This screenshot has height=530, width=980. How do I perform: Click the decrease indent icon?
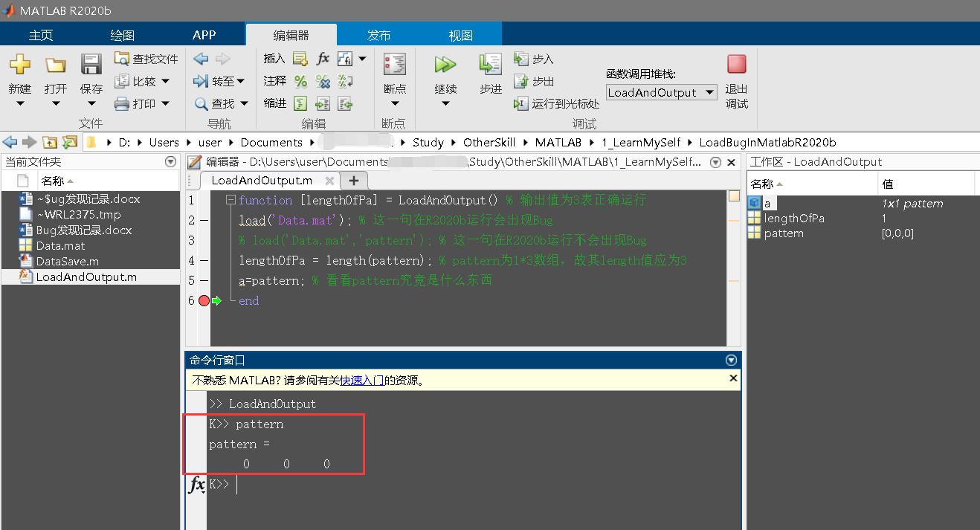[x=345, y=103]
